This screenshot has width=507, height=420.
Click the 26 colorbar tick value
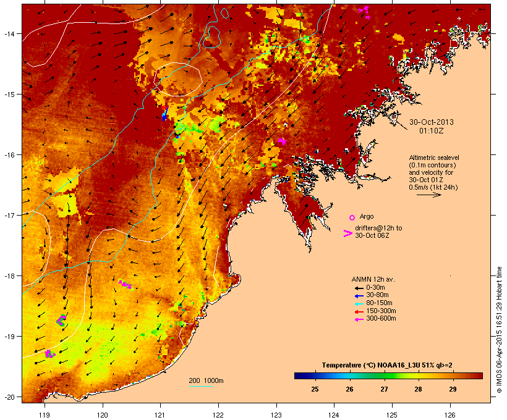(349, 389)
